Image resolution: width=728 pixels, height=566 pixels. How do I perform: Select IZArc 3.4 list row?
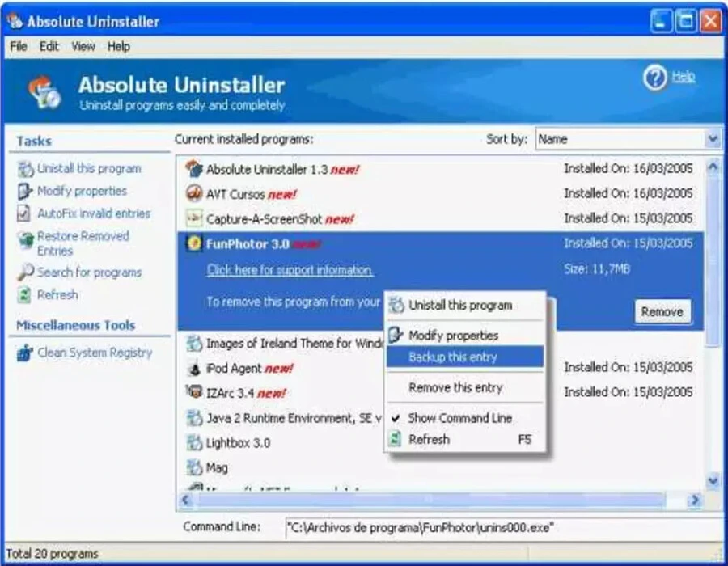click(x=440, y=393)
